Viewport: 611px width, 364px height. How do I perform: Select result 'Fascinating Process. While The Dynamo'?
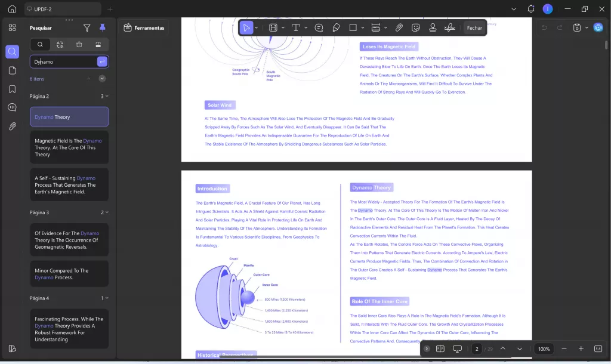[69, 329]
